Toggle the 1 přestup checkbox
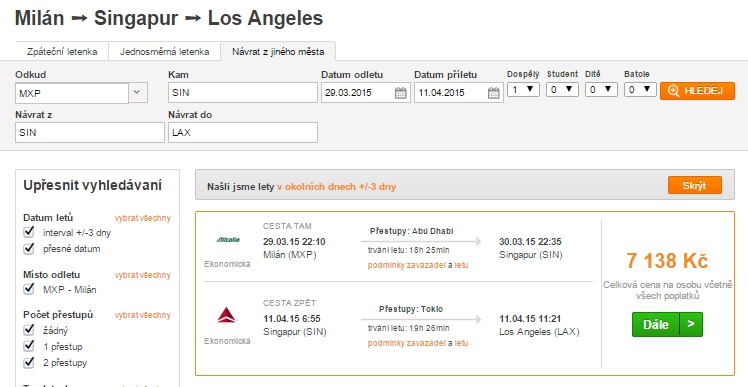This screenshot has width=748, height=387. 29,346
